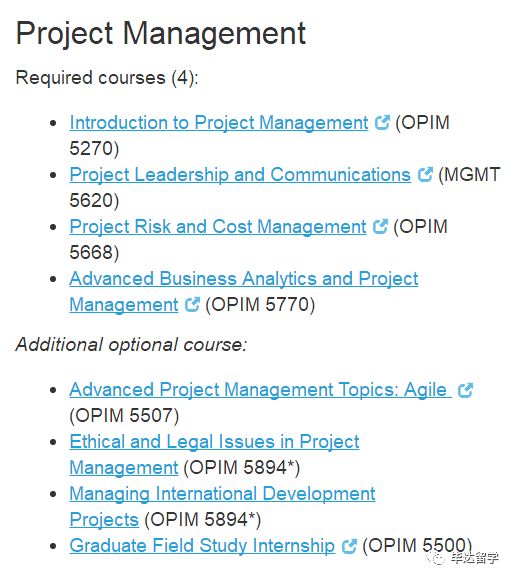Open Advanced Project Management Topics: Agile link

click(260, 390)
